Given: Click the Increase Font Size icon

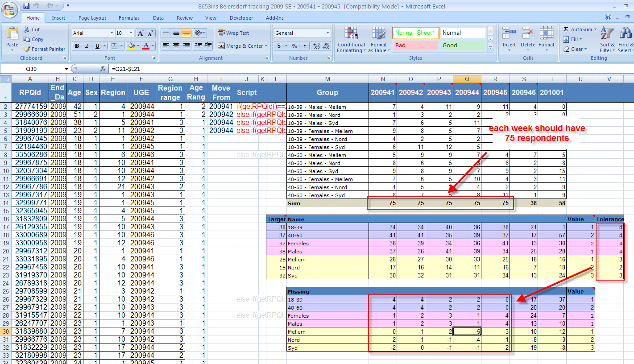Looking at the screenshot, I should tap(140, 33).
